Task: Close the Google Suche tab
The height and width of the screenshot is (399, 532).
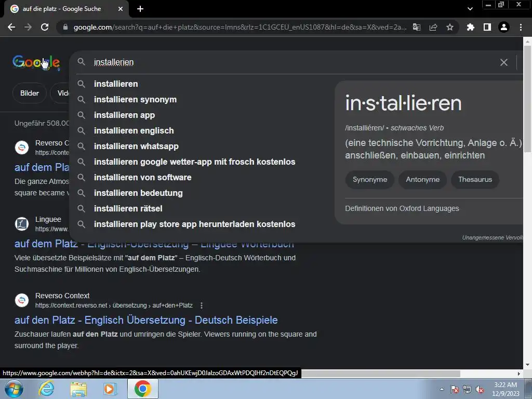Action: pos(121,9)
